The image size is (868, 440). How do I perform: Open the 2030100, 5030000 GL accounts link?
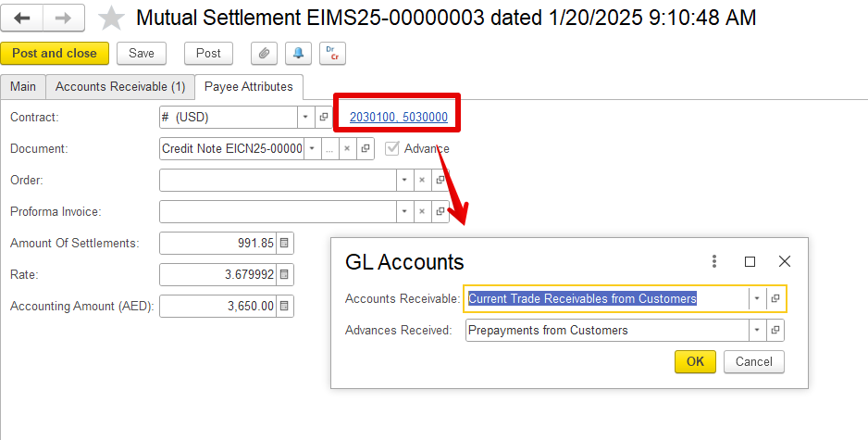coord(399,117)
